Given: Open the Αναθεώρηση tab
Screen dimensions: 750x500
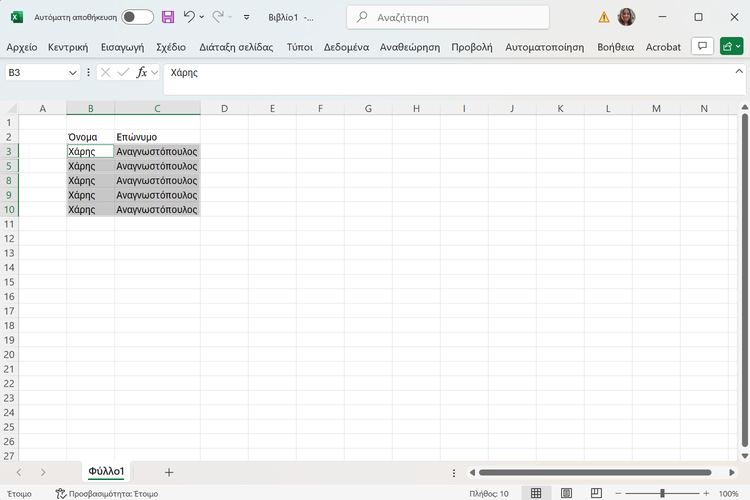Looking at the screenshot, I should pyautogui.click(x=410, y=47).
